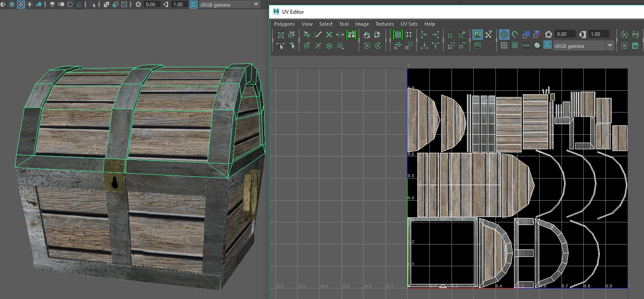Toggle the ON color management button in UV Editor
Viewport: 644px width, 299px height.
(548, 46)
